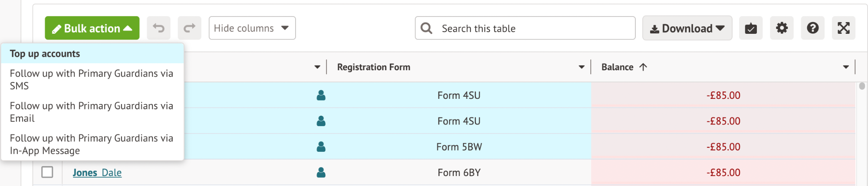Open the Hide columns dropdown
Viewport: 868px width, 186px height.
(x=252, y=28)
